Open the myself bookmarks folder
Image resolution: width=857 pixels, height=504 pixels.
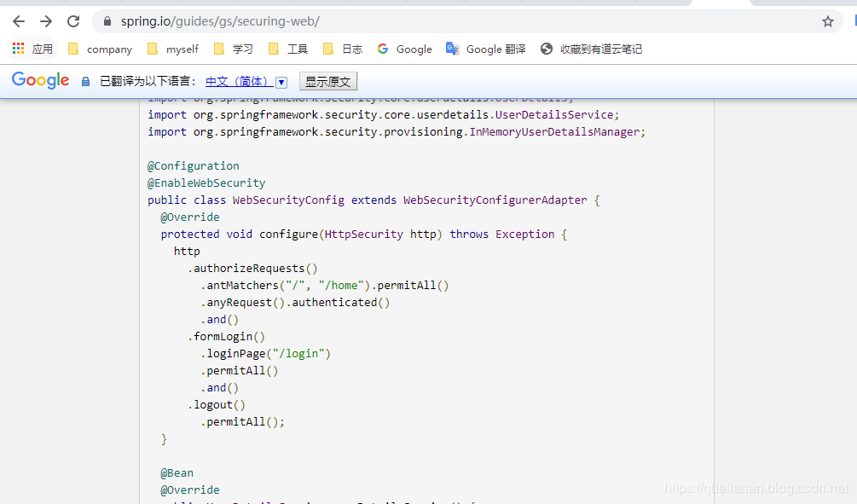tap(173, 49)
